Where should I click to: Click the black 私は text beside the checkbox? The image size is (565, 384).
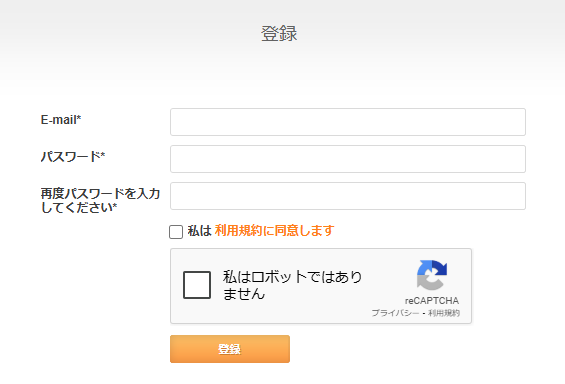[199, 231]
